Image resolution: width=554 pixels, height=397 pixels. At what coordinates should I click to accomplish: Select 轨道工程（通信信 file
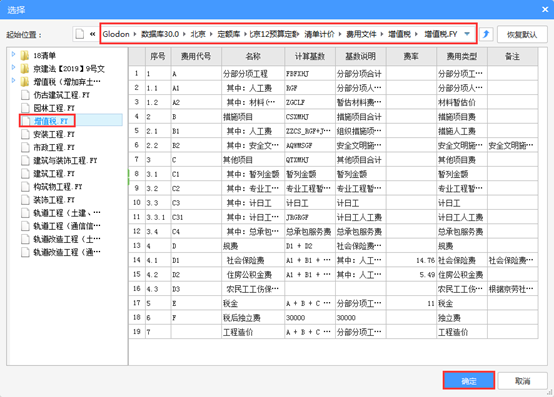(x=67, y=226)
